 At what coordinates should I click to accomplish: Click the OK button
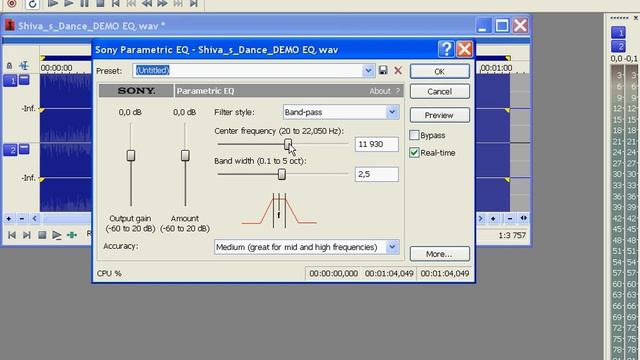coord(440,71)
